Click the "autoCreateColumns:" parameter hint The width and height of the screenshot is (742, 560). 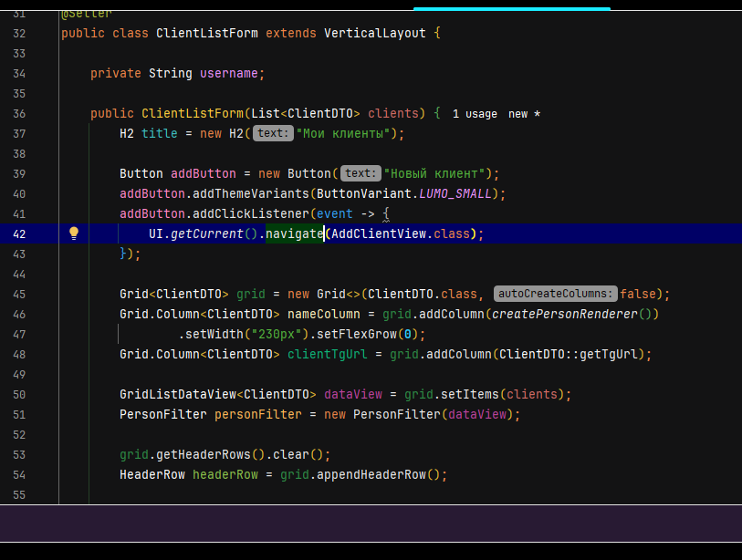click(x=555, y=294)
